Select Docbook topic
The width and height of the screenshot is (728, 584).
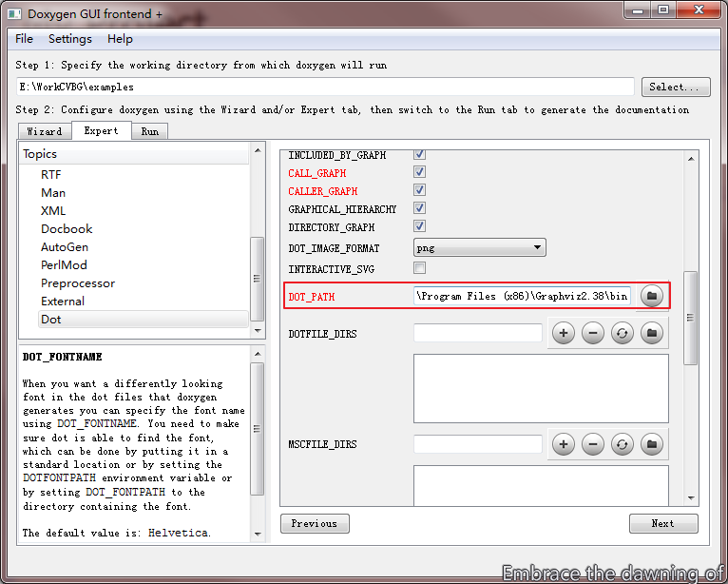click(67, 229)
